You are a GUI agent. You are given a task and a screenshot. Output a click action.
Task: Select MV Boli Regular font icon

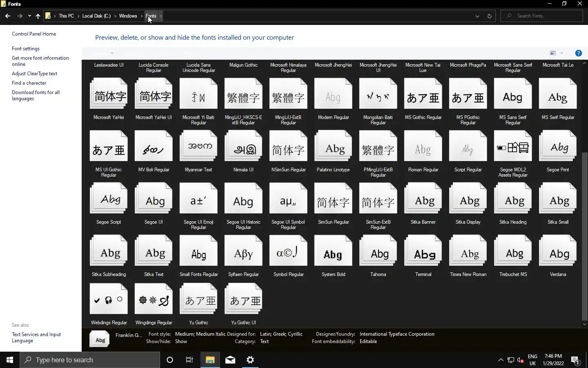coord(154,146)
